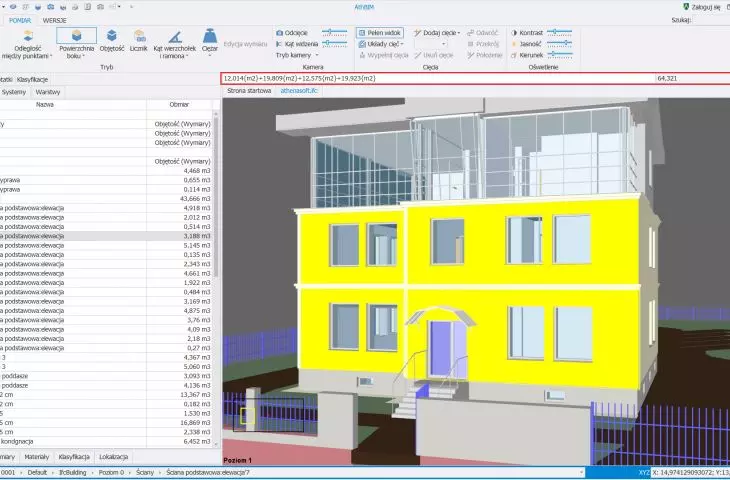Click the camera icon in quick access toolbar
This screenshot has width=730, height=480.
click(50, 7)
